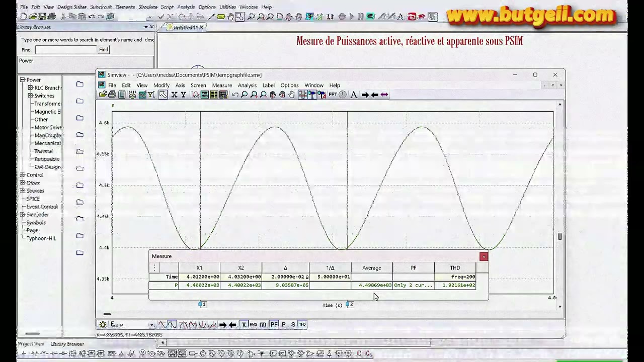Click cursor marker 2 on time axis
644x362 pixels.
(x=350, y=304)
